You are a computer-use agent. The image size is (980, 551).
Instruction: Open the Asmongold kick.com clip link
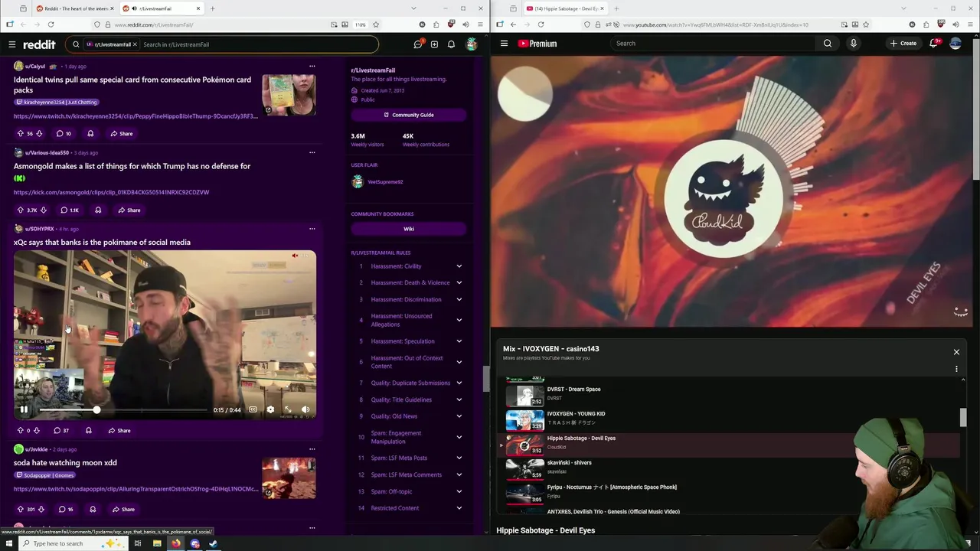pos(111,192)
